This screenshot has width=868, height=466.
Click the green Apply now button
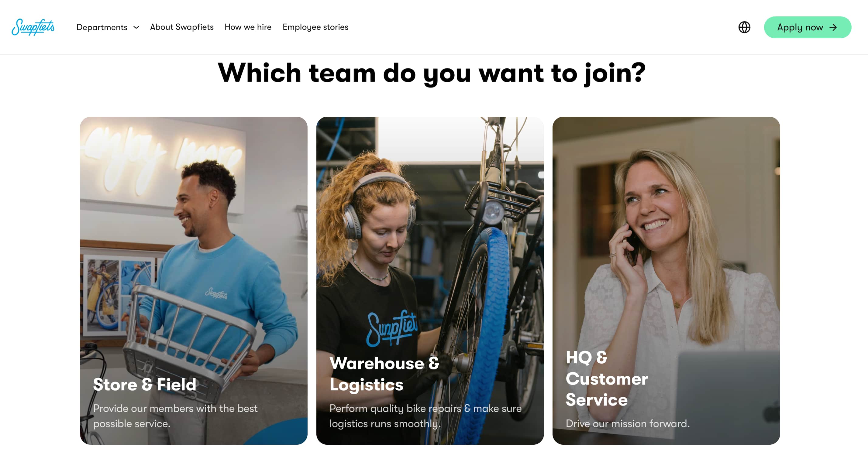tap(807, 27)
